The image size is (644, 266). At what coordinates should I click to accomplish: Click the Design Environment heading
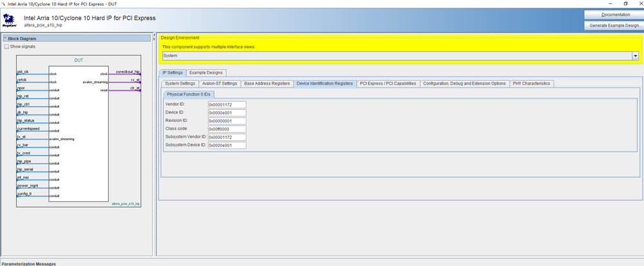pyautogui.click(x=180, y=37)
